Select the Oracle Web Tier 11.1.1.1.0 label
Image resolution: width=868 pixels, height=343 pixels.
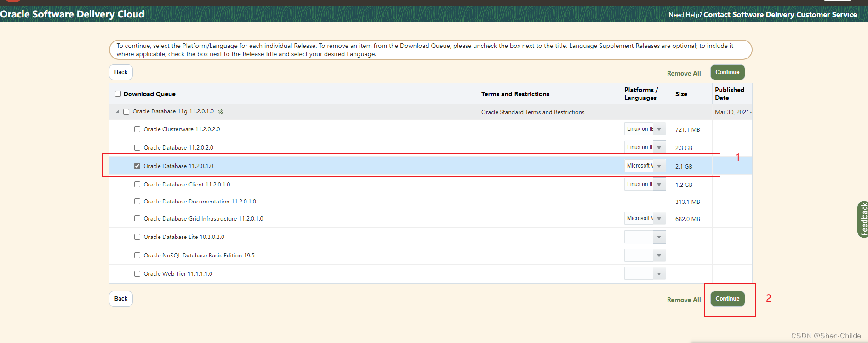[178, 274]
